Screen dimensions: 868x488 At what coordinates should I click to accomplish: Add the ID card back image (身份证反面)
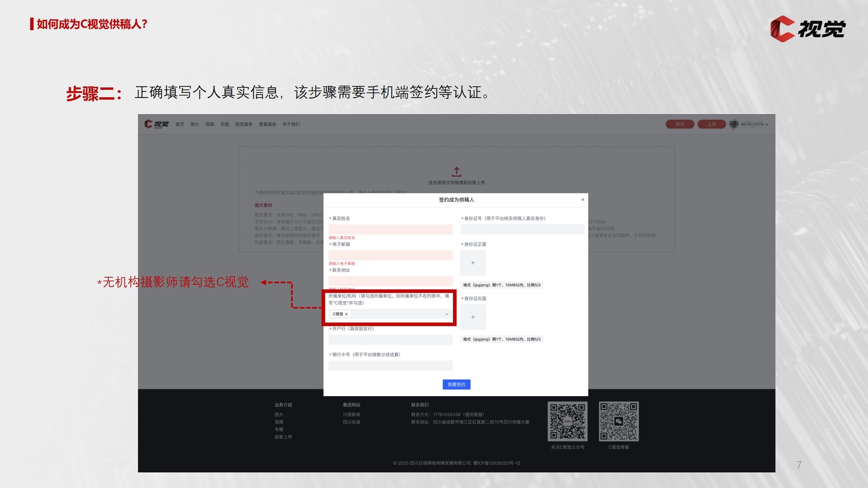[x=473, y=317]
